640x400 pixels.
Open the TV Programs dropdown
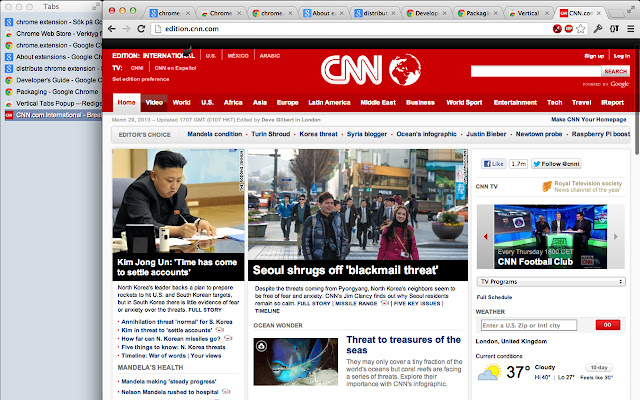[552, 282]
